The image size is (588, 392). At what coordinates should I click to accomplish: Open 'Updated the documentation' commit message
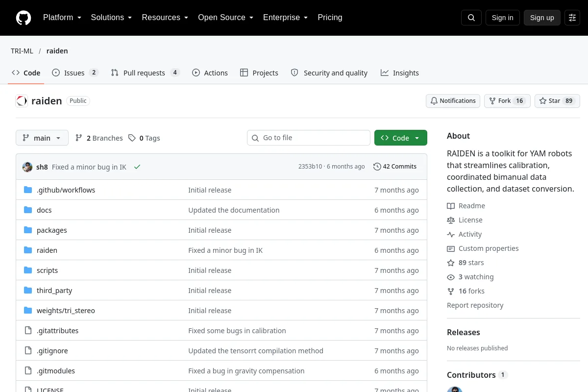[x=234, y=210]
